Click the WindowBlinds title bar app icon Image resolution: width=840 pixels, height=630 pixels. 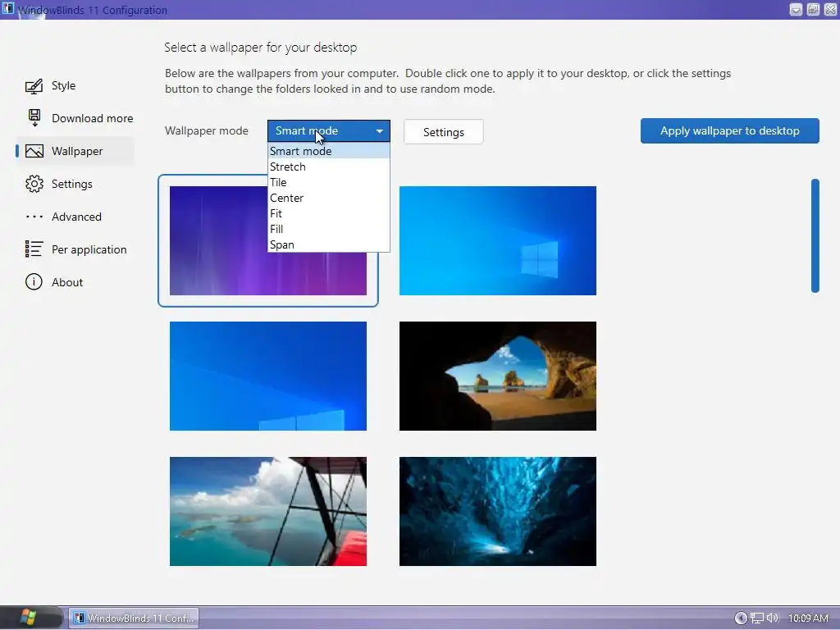click(x=8, y=9)
